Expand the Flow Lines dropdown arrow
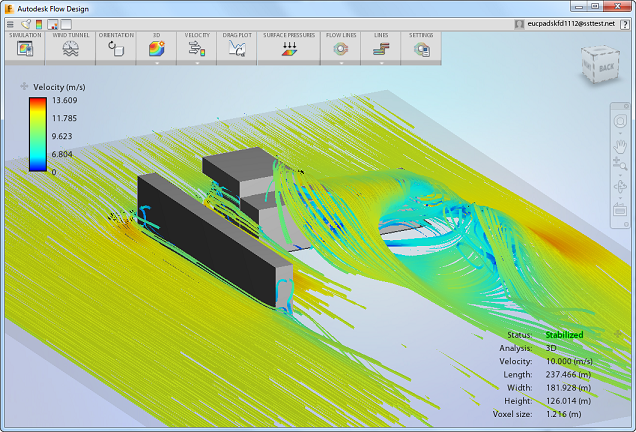This screenshot has width=636, height=432. click(x=339, y=62)
